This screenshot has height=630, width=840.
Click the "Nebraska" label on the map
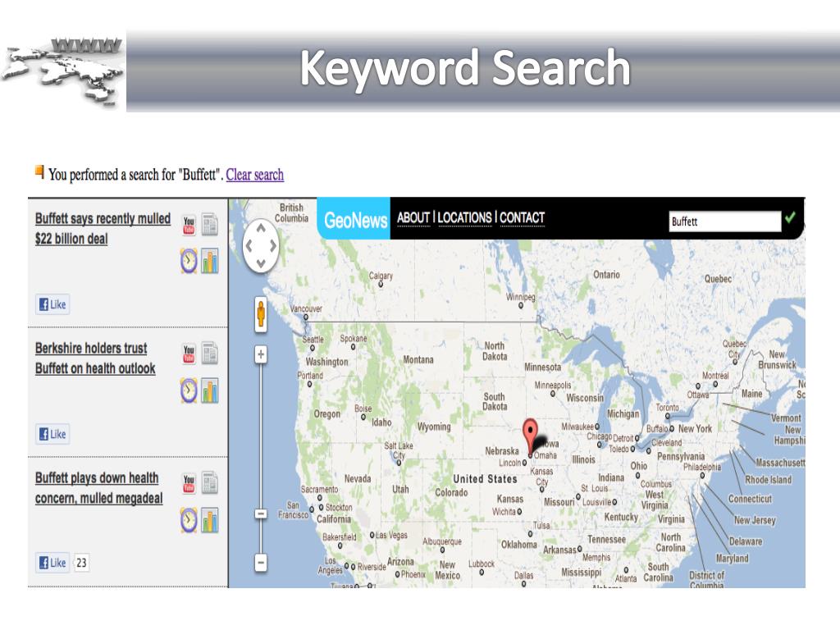[x=502, y=451]
